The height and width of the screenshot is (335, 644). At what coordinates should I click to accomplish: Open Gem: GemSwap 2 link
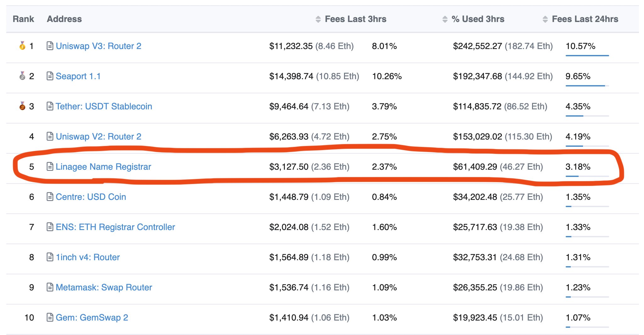[92, 317]
